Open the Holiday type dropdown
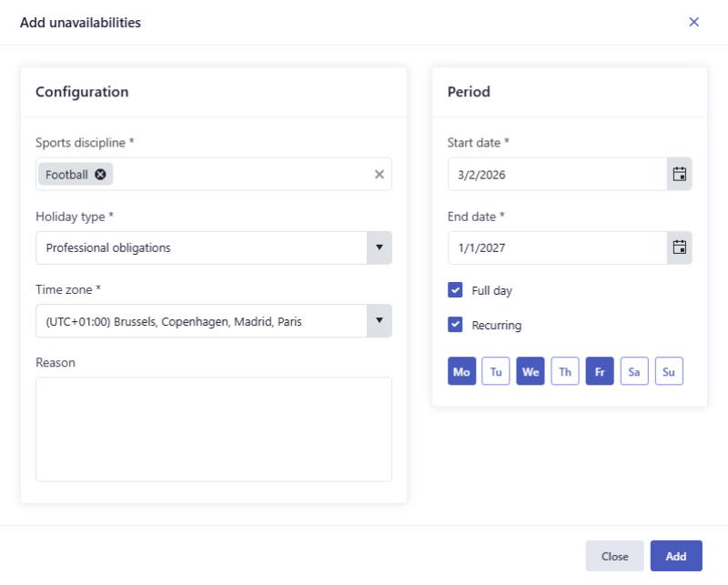728x585 pixels. 380,247
